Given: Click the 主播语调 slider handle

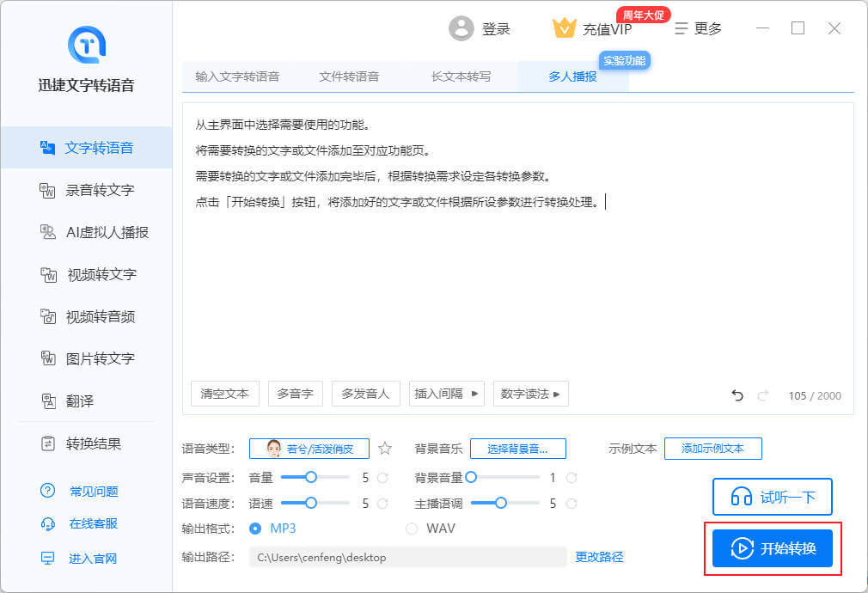Looking at the screenshot, I should pos(500,503).
